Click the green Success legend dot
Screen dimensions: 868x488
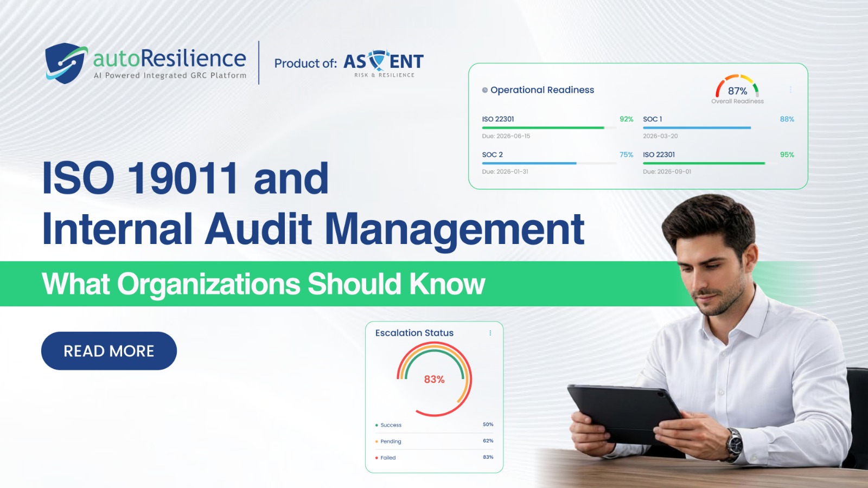coord(376,425)
